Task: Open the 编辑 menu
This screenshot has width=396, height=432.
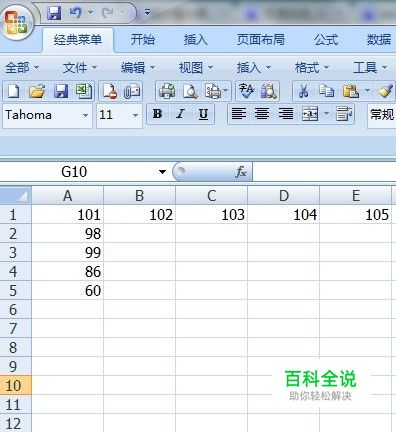Action: 138,68
